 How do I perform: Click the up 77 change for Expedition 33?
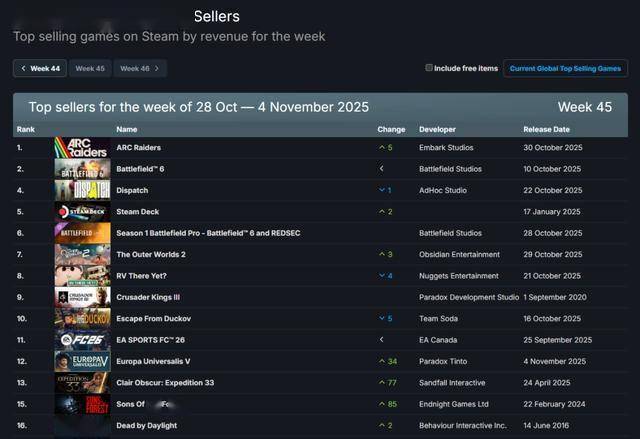click(388, 383)
